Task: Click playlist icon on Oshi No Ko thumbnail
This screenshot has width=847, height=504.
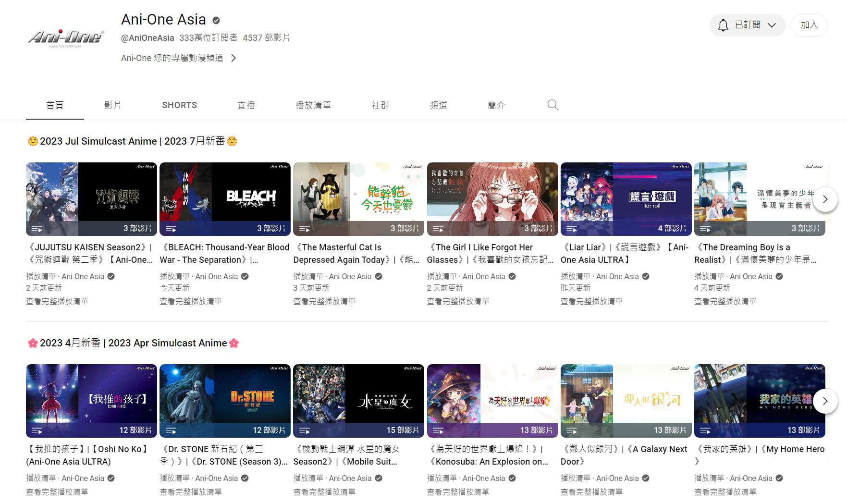Action: 37,430
